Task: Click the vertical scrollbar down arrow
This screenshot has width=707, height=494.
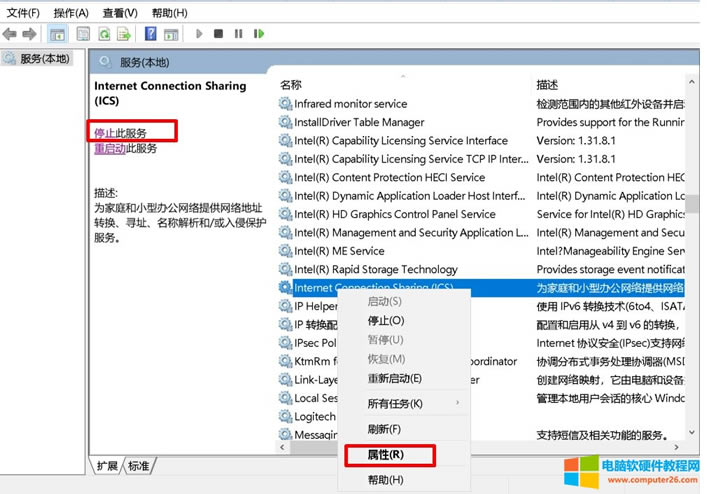Action: 692,433
